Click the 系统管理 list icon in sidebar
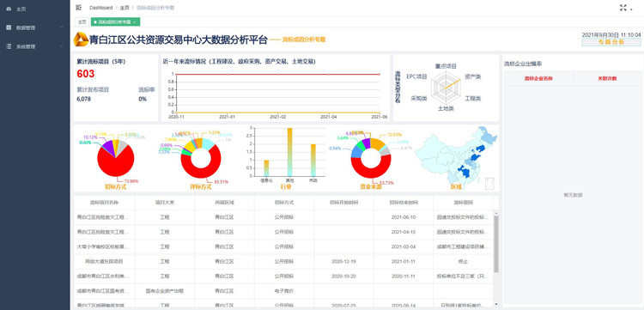 point(9,46)
